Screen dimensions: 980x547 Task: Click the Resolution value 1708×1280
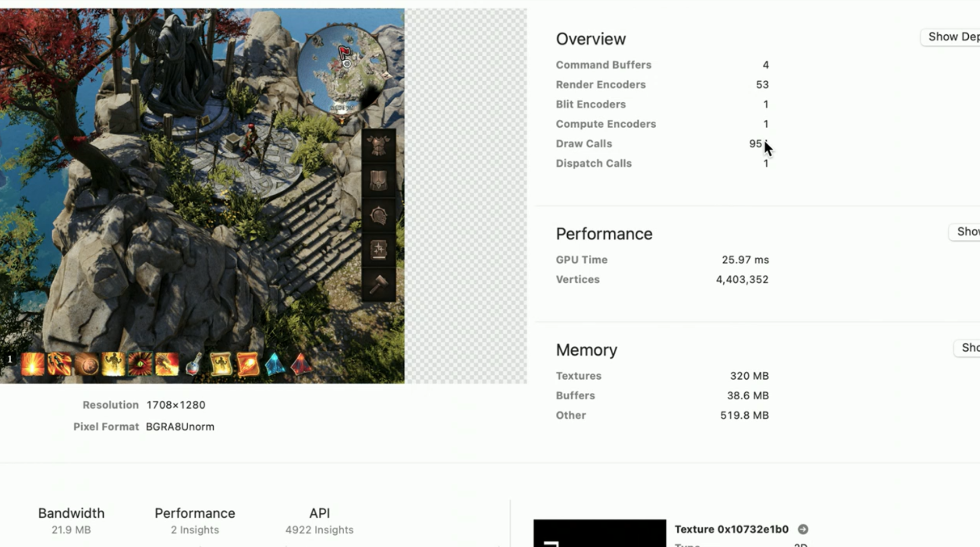[x=176, y=405]
